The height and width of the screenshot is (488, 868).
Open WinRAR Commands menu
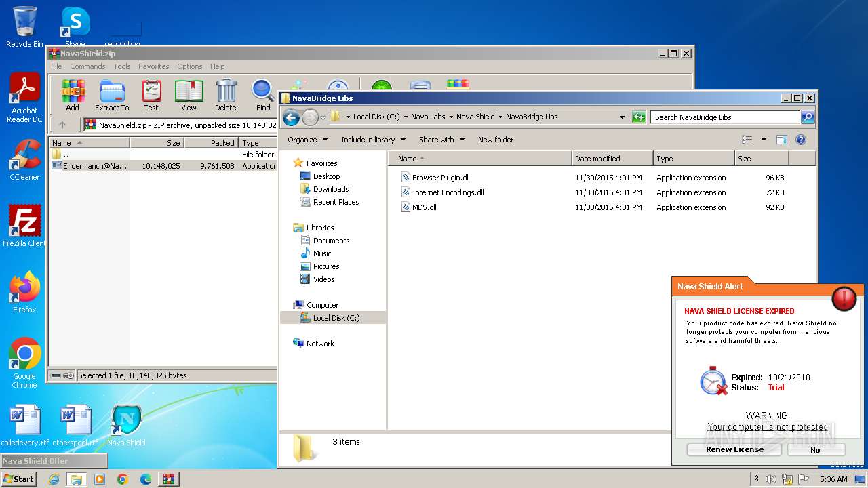point(87,66)
